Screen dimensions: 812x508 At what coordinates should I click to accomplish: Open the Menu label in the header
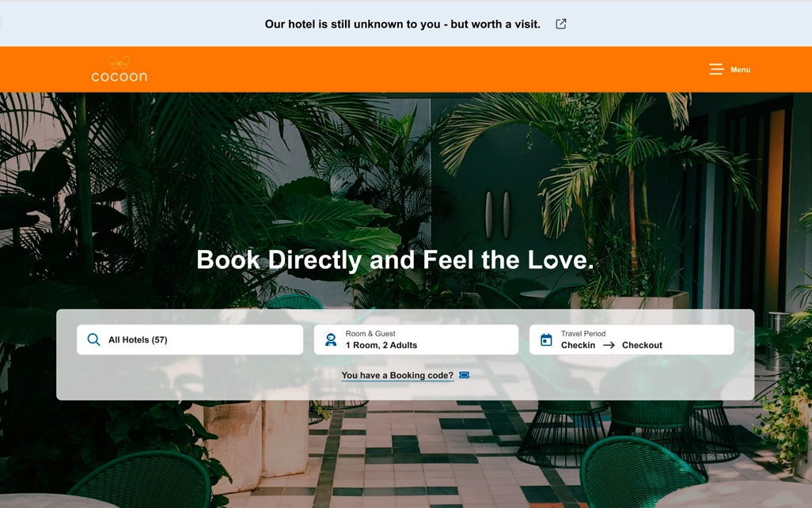740,70
